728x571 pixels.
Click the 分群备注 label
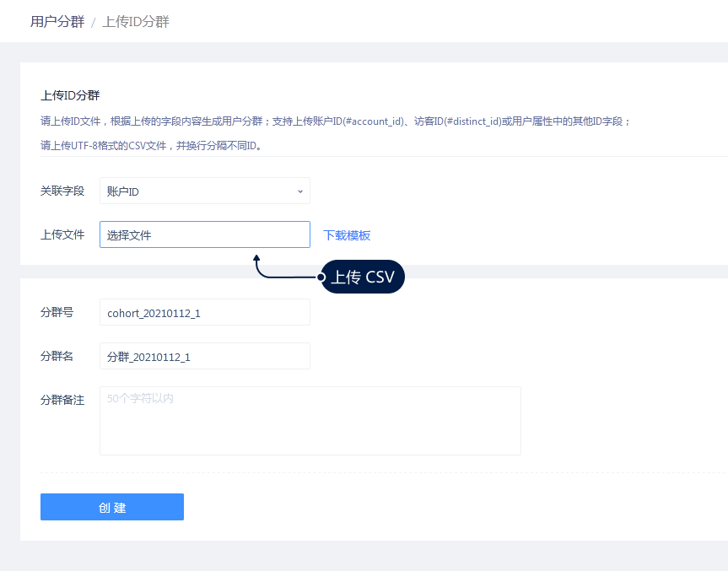[x=62, y=400]
